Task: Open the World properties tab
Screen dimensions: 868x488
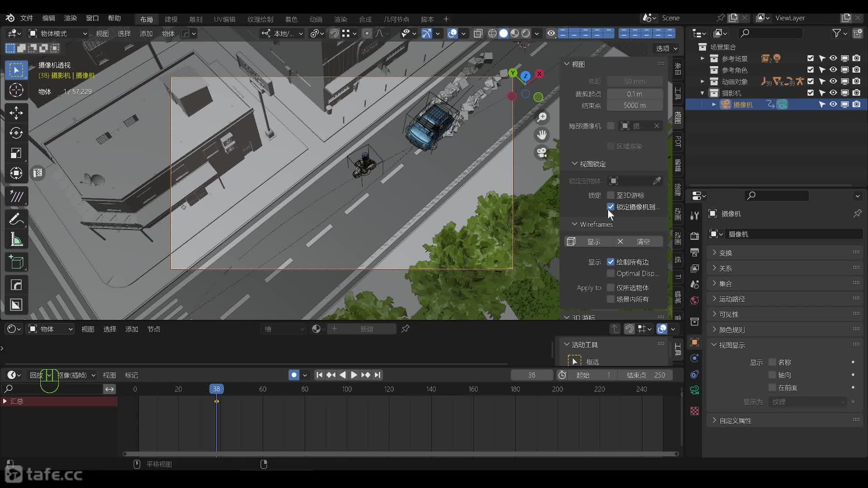Action: pyautogui.click(x=695, y=300)
